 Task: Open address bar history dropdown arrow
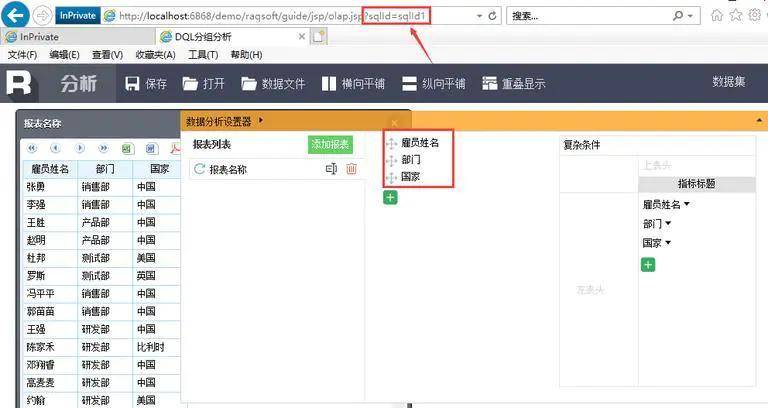pos(480,16)
